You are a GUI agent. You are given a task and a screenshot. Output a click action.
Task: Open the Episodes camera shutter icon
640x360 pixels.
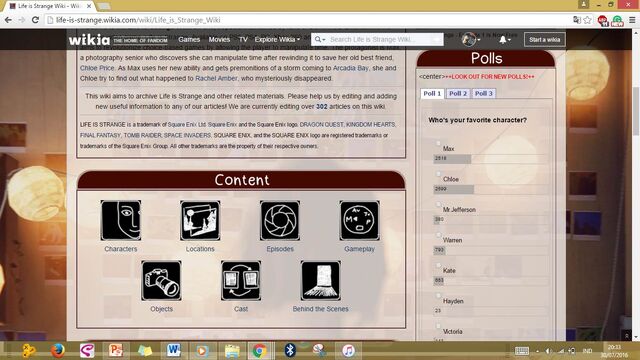(280, 220)
